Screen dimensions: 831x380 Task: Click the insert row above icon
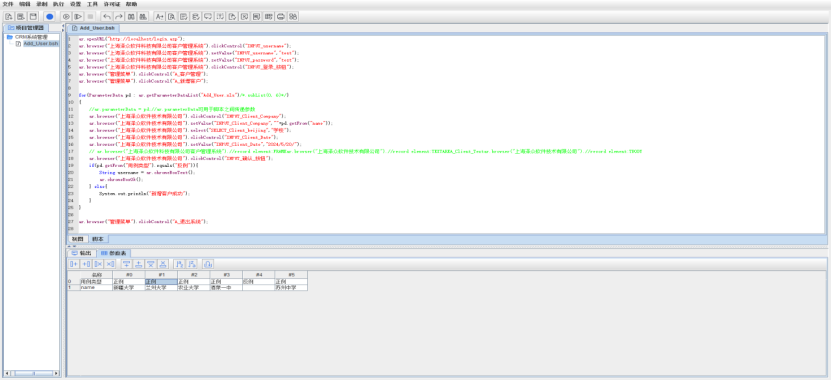click(126, 264)
